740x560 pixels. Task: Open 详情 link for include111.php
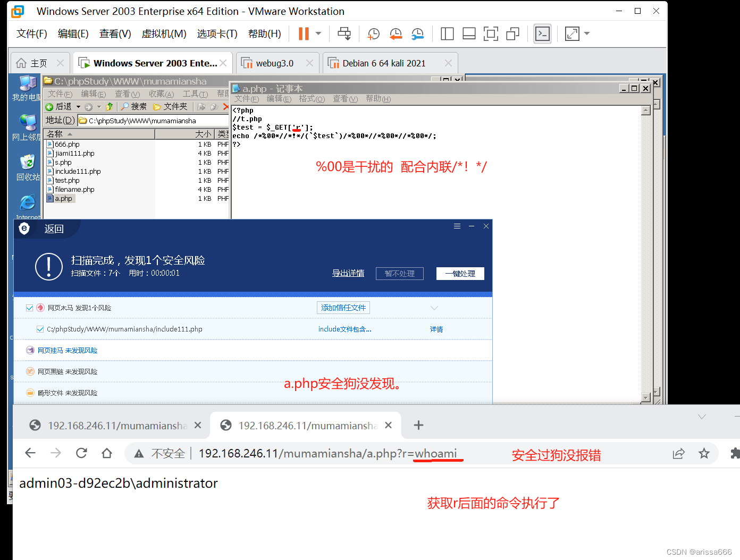436,329
